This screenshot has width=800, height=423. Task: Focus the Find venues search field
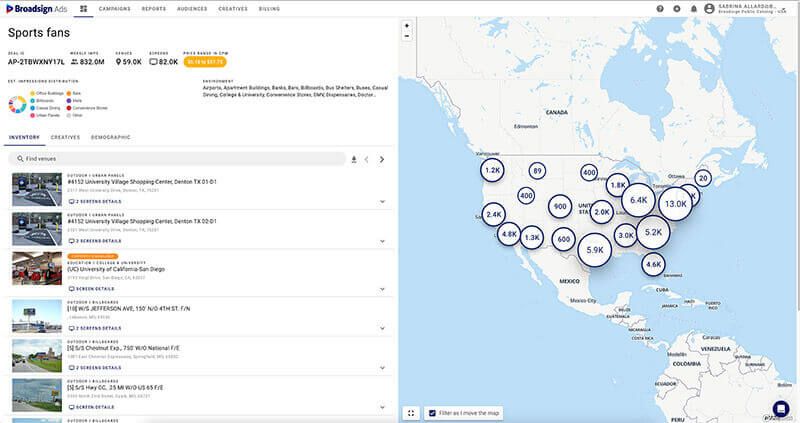click(177, 159)
